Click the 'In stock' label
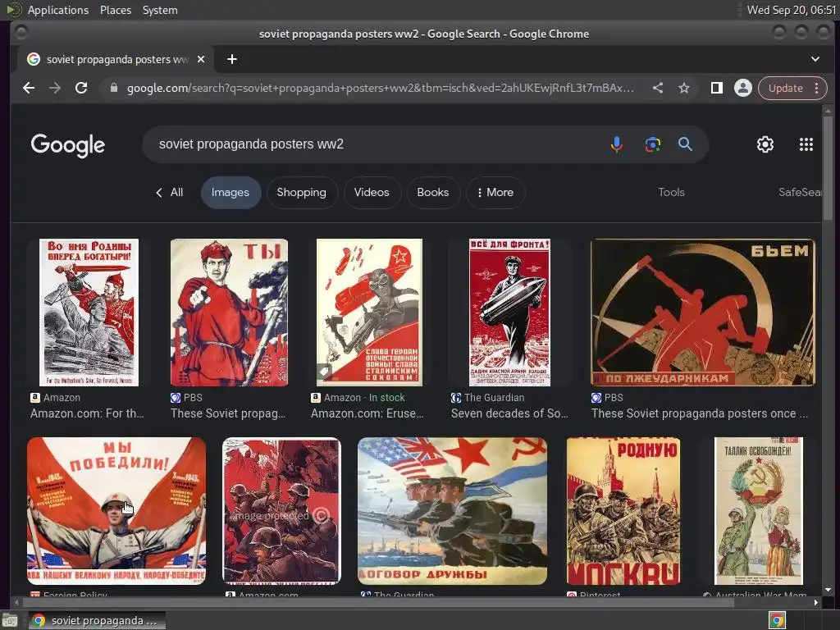This screenshot has height=630, width=840. click(x=387, y=398)
